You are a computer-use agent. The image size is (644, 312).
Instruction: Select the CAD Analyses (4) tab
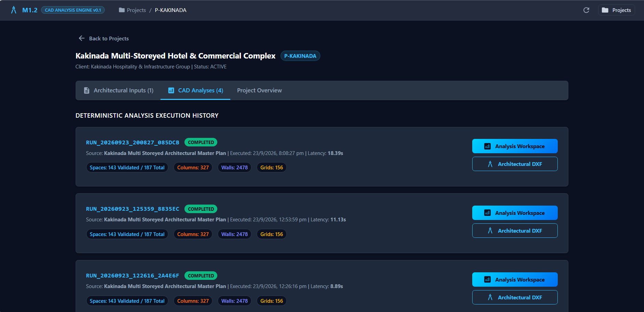tap(195, 90)
